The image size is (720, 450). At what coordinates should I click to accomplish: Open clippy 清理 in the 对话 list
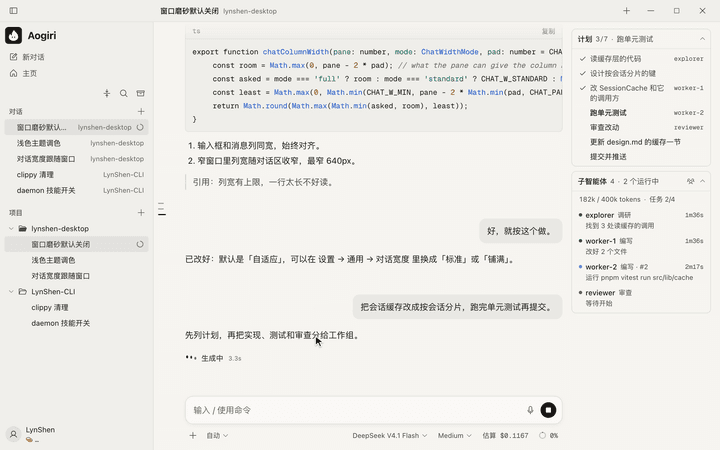click(76, 174)
